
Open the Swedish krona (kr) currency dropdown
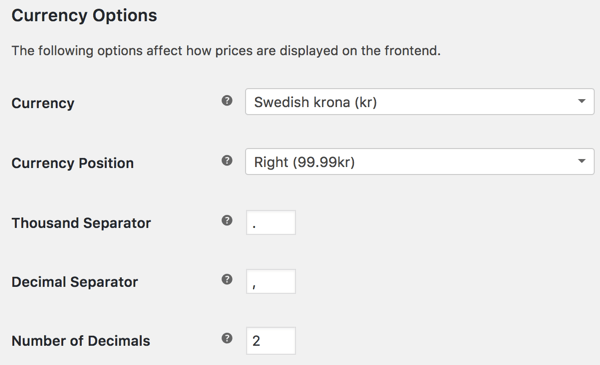tap(420, 102)
